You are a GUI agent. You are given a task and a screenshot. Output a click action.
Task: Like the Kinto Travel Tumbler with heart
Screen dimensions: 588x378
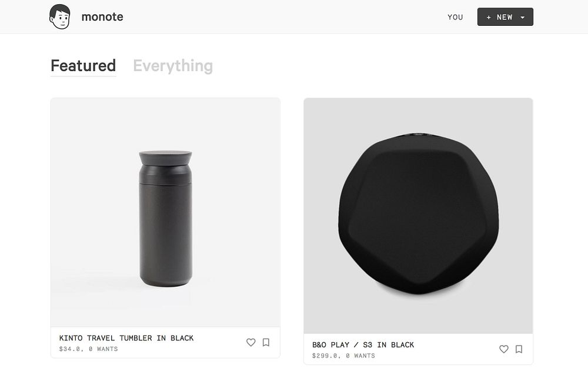250,342
